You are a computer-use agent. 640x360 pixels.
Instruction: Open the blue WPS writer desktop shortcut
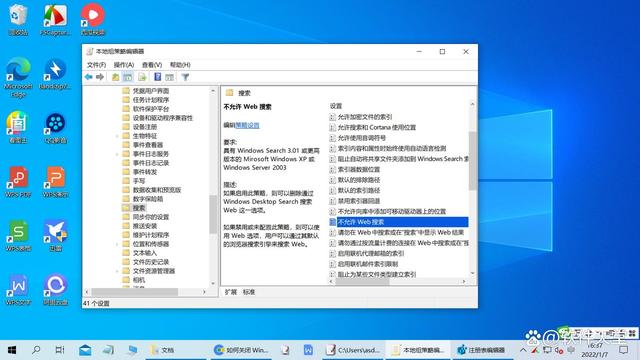click(18, 289)
